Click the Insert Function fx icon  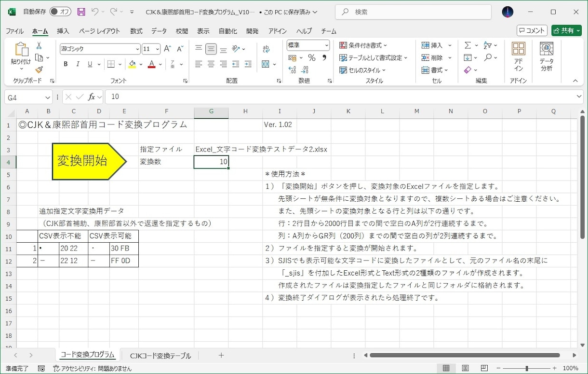(92, 97)
